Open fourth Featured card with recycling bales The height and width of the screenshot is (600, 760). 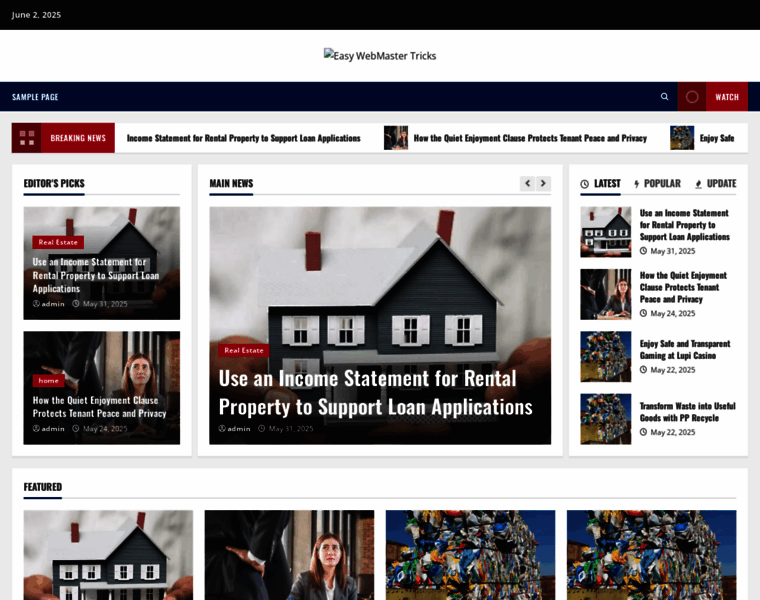[651, 555]
